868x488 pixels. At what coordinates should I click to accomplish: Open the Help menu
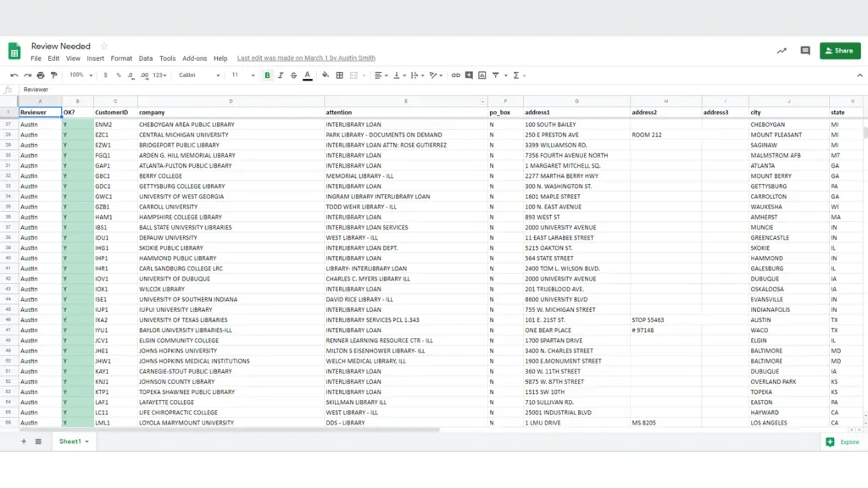click(220, 58)
